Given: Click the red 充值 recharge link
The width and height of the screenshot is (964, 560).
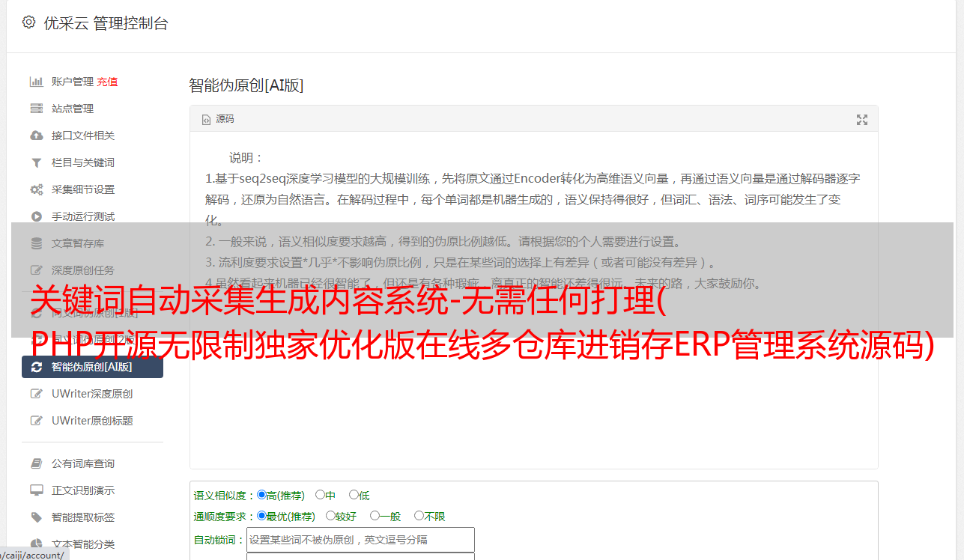Looking at the screenshot, I should coord(107,82).
